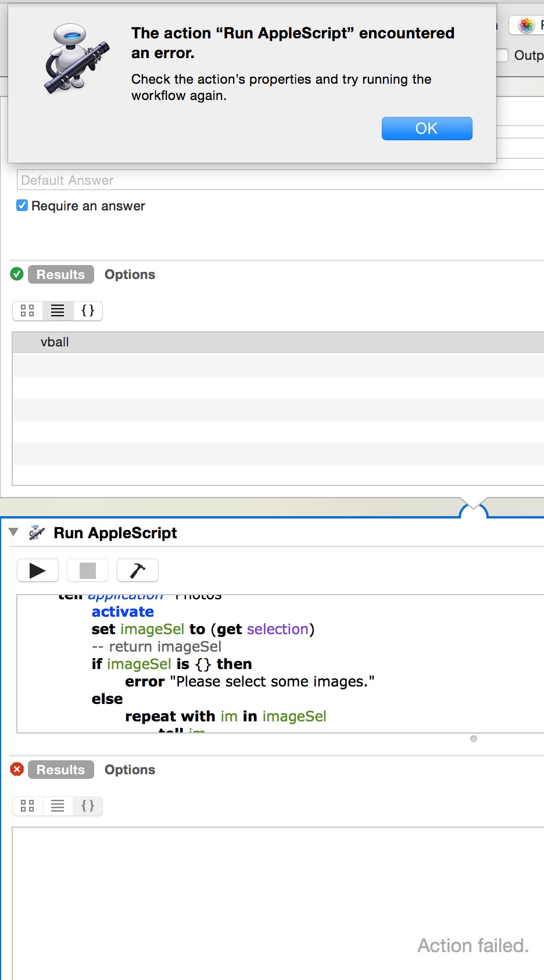This screenshot has height=980, width=544.
Task: Switch vball results to list view
Action: (58, 311)
